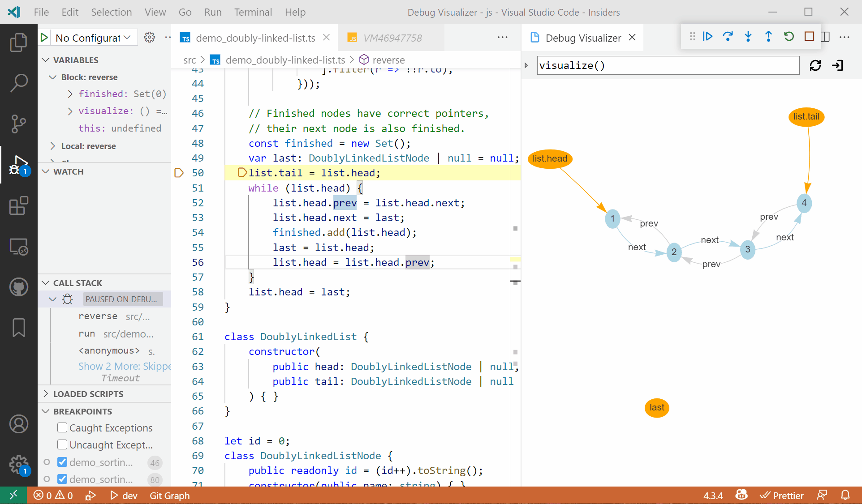This screenshot has width=862, height=504.
Task: Uncheck first demo_sortin breakpoint at line 46
Action: click(62, 462)
